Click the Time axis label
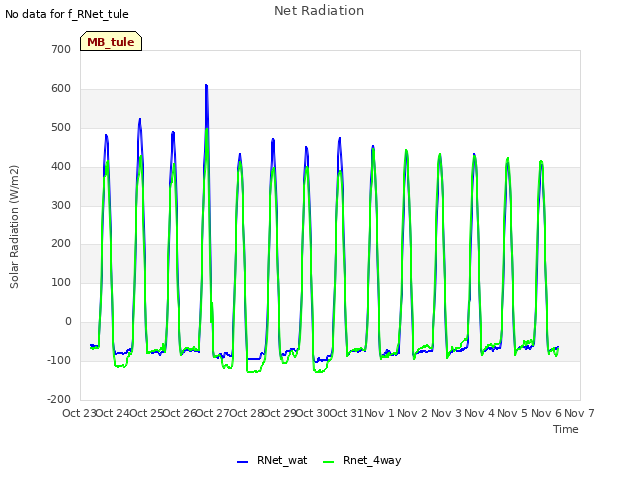Screen dimensions: 640x480 566,429
